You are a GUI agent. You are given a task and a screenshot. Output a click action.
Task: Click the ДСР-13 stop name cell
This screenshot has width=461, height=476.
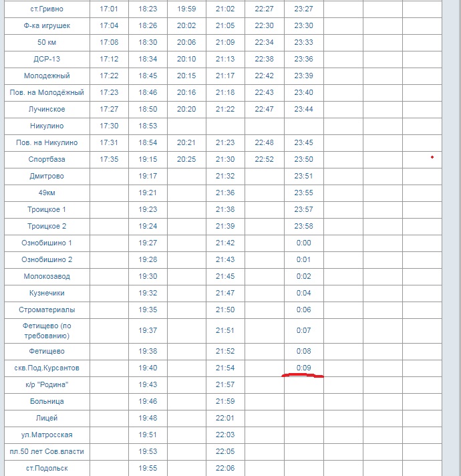(x=45, y=59)
